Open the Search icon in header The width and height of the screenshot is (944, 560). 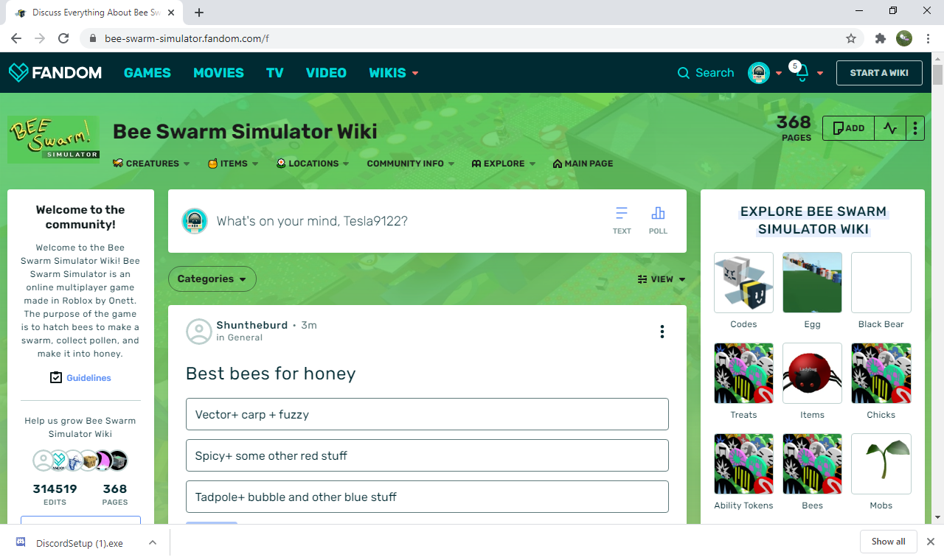684,73
